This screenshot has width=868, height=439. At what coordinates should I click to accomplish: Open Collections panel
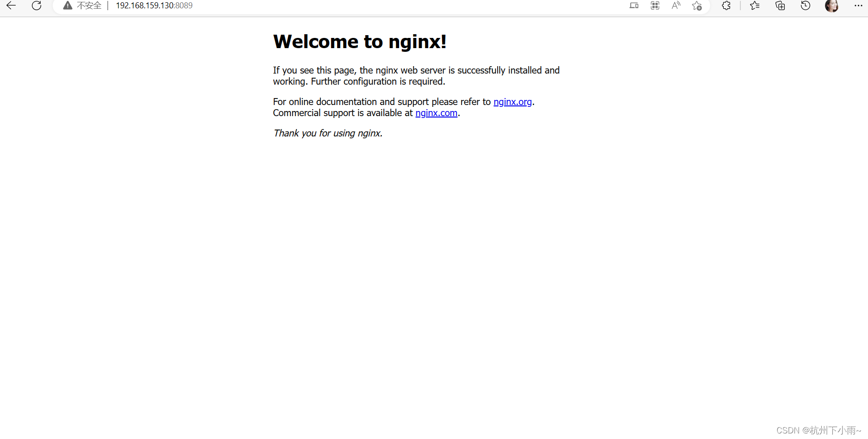pos(780,6)
